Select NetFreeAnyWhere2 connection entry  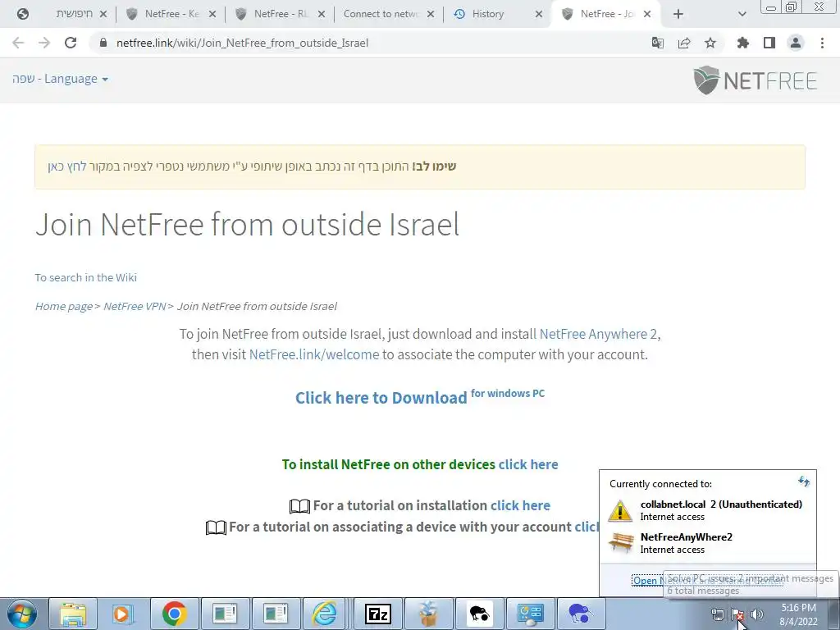(x=707, y=543)
